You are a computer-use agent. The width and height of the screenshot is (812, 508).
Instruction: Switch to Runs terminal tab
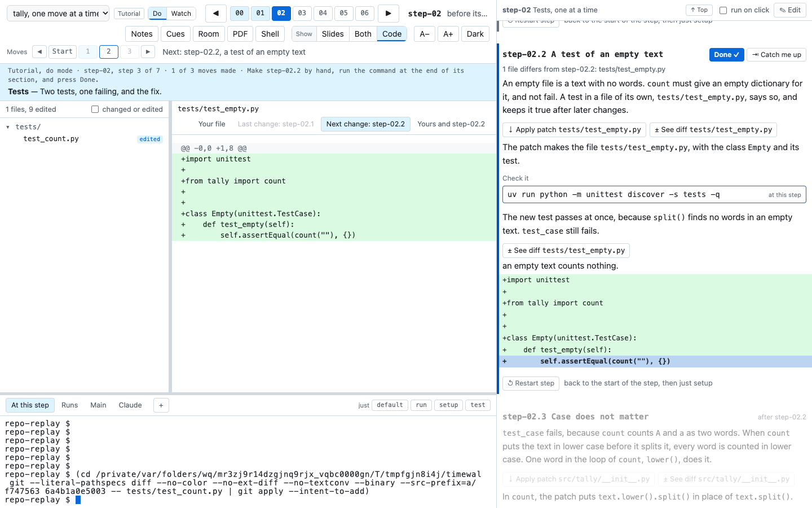[x=70, y=405]
